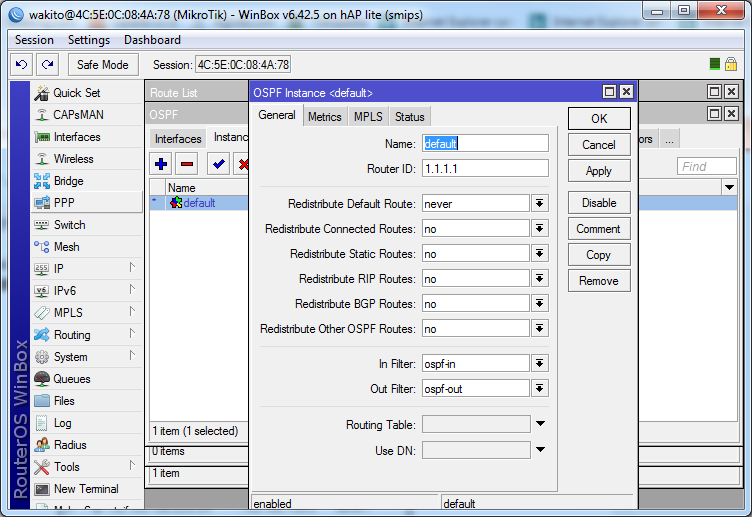Click the Cancel button
The width and height of the screenshot is (752, 517).
click(599, 145)
